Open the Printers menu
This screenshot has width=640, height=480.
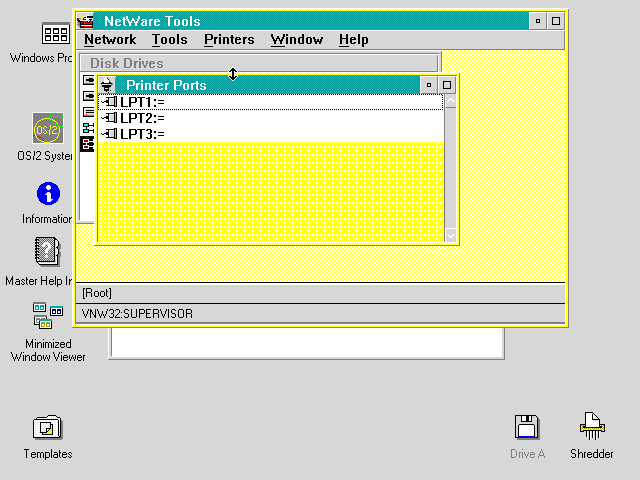click(229, 40)
